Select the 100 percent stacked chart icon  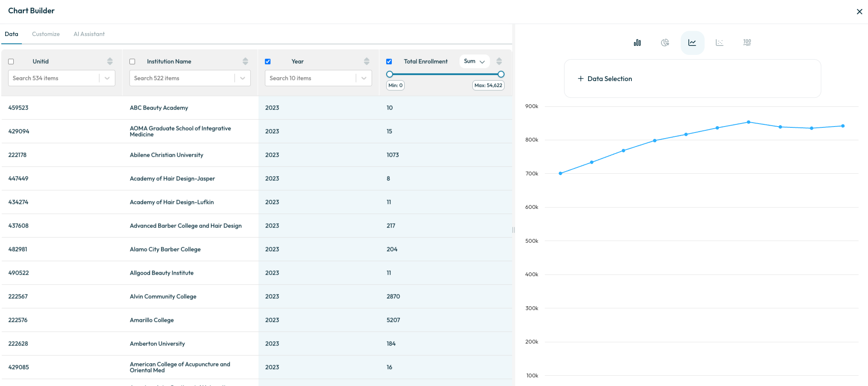[x=747, y=42]
